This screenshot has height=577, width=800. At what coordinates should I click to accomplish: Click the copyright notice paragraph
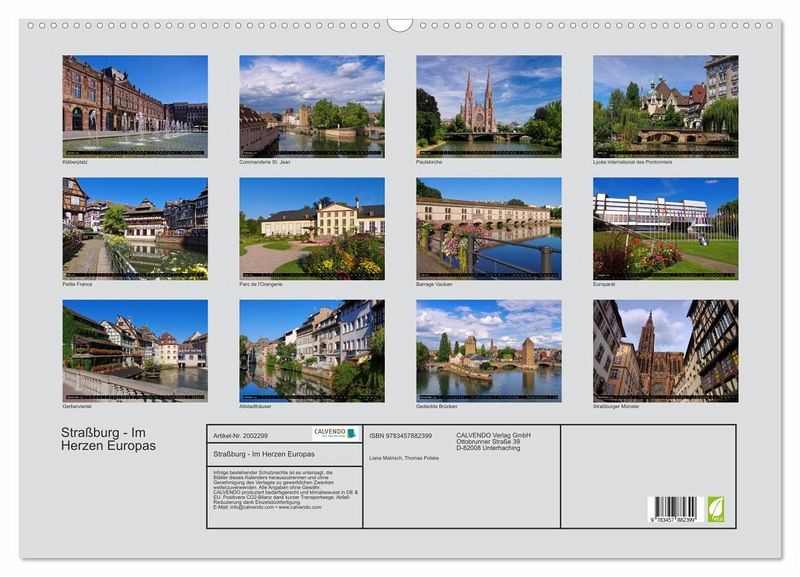286,490
